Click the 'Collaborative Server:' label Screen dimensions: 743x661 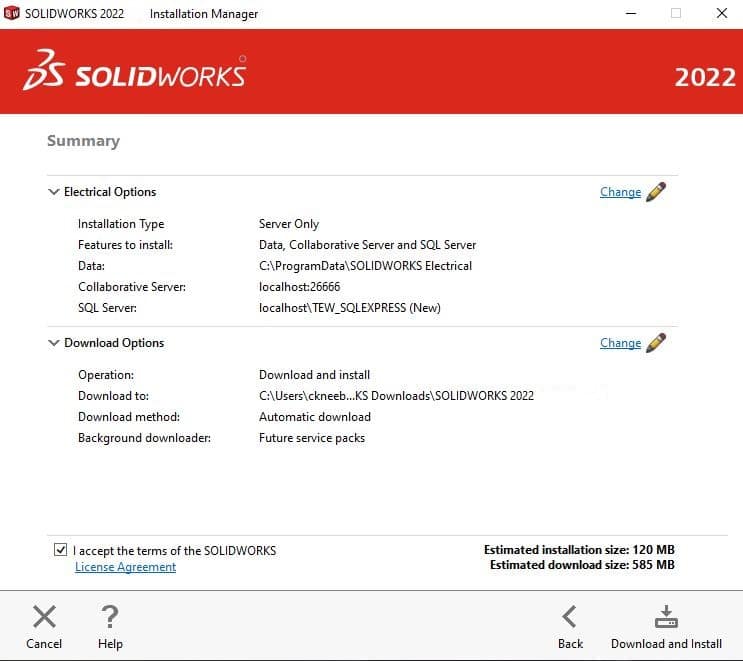pyautogui.click(x=132, y=287)
